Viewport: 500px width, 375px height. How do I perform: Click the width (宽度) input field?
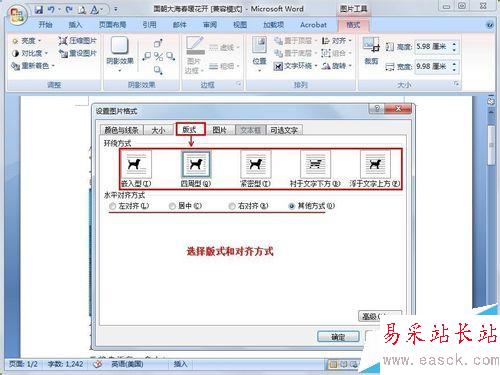point(433,66)
